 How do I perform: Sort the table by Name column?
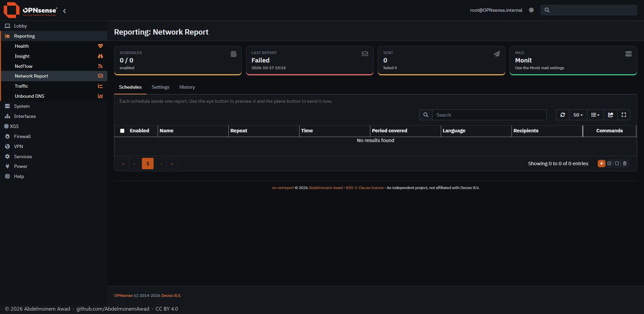(193, 131)
